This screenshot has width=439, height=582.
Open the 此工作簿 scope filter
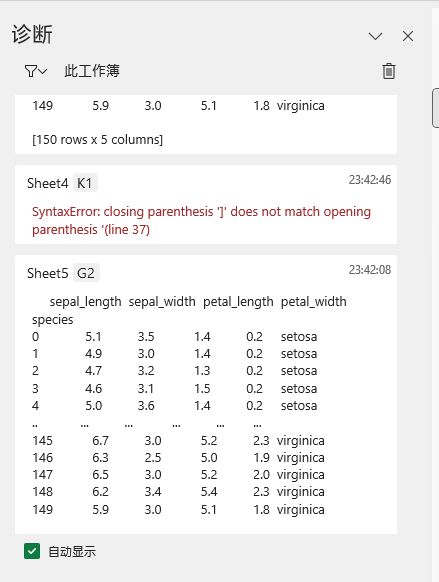coord(92,71)
